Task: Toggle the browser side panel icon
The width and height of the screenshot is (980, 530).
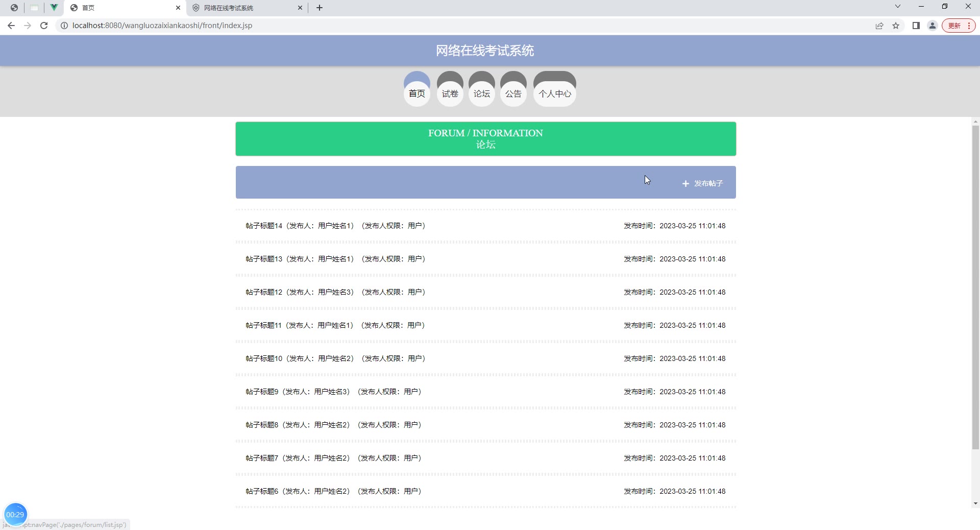Action: pos(916,26)
